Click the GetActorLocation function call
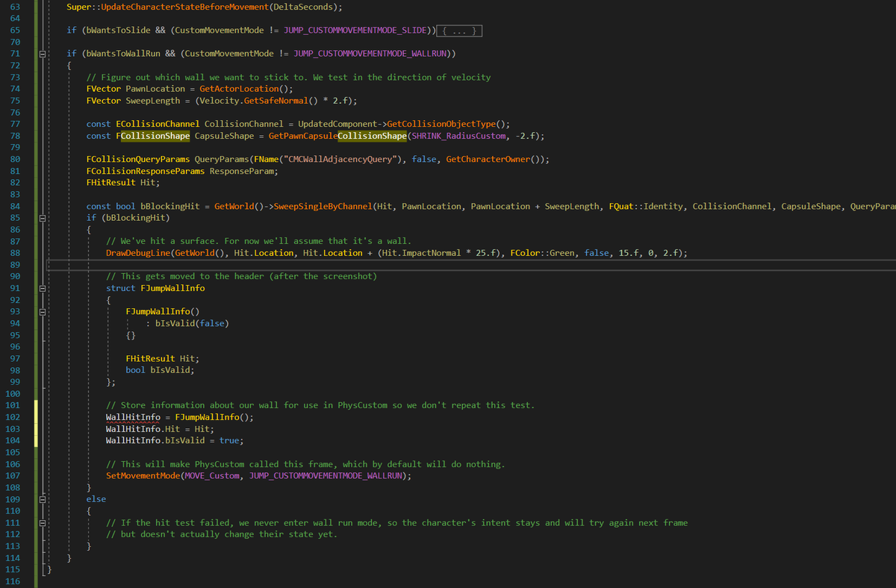The width and height of the screenshot is (896, 588). (x=238, y=89)
